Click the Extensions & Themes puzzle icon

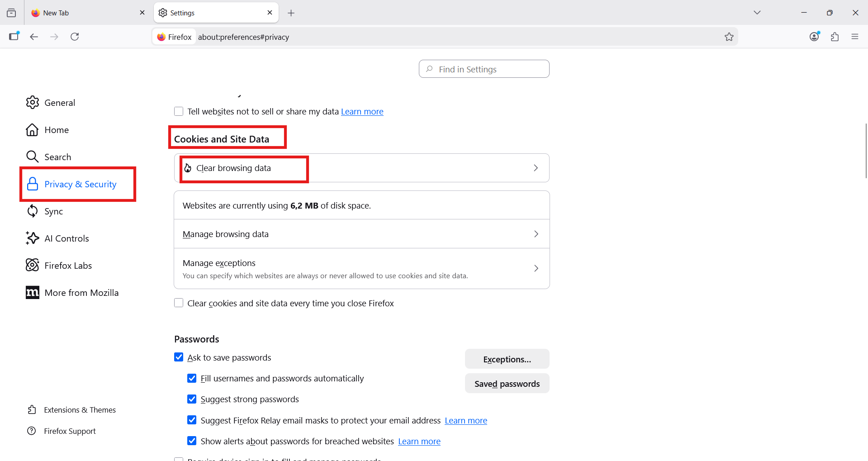[x=32, y=410]
